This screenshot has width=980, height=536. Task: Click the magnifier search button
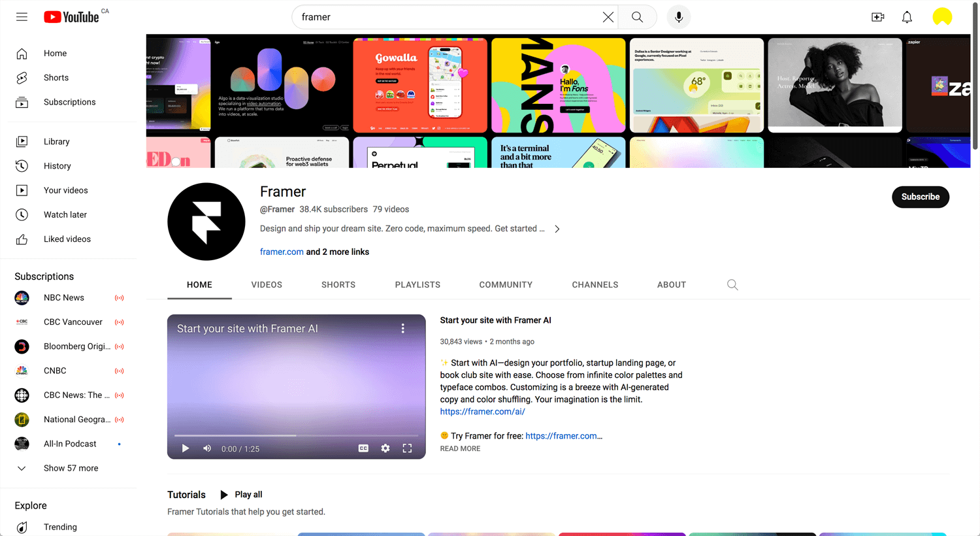pyautogui.click(x=637, y=17)
